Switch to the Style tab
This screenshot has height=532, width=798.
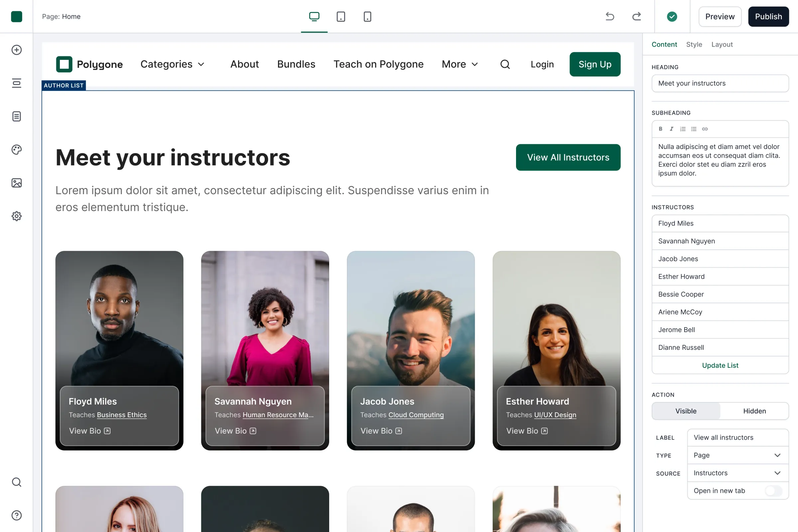point(694,45)
